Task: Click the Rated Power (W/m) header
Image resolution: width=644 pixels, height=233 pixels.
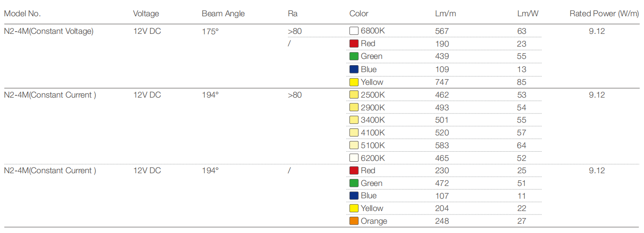Action: coord(604,14)
